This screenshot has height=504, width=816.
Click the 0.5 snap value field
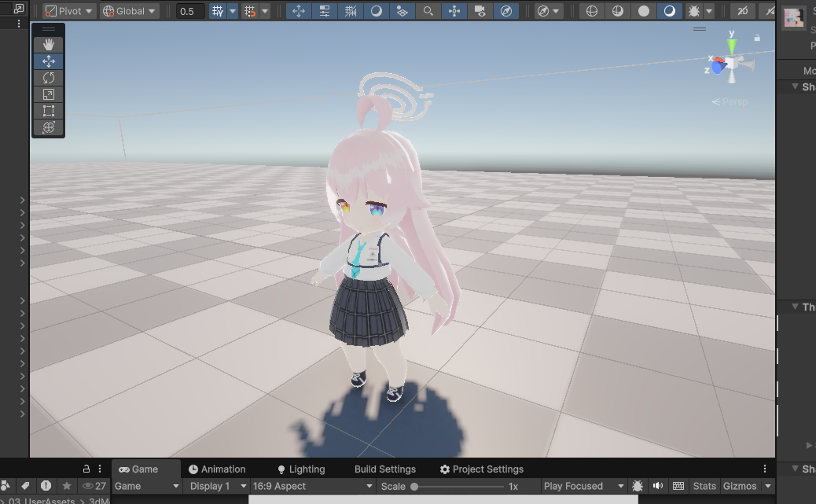[x=190, y=11]
